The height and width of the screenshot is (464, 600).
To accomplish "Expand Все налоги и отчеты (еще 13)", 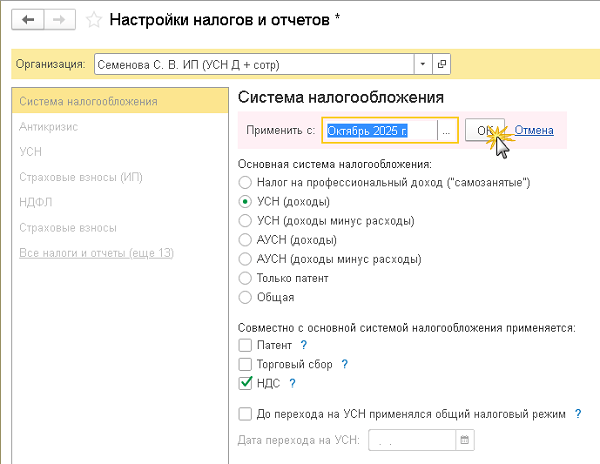I will point(96,253).
